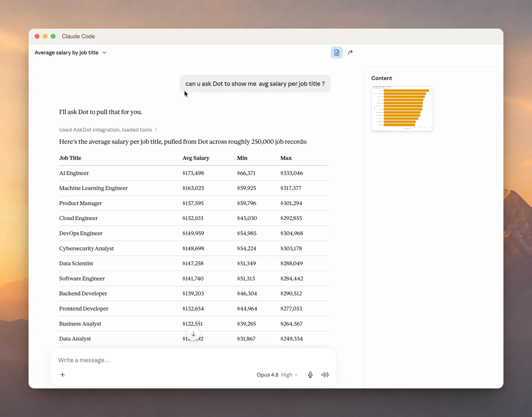Screen dimensions: 532x417
Task: Select the Data Scientist cell
Action: (x=76, y=263)
